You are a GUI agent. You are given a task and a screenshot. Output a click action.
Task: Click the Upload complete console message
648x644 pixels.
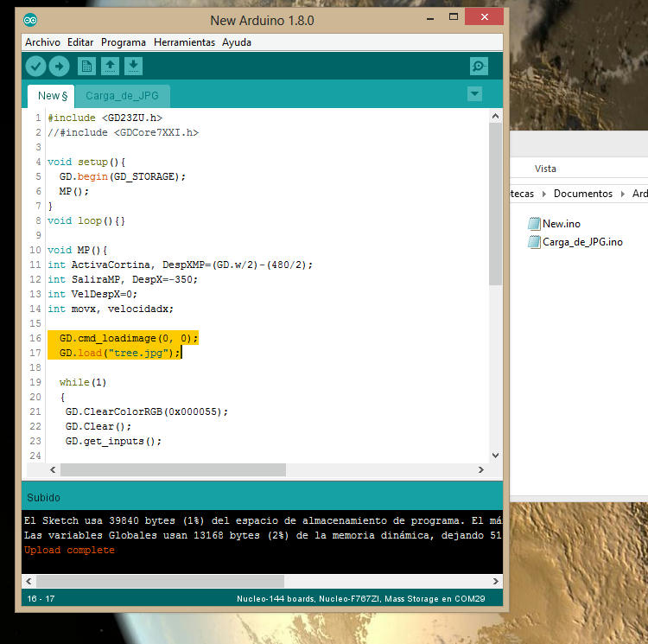pyautogui.click(x=69, y=550)
